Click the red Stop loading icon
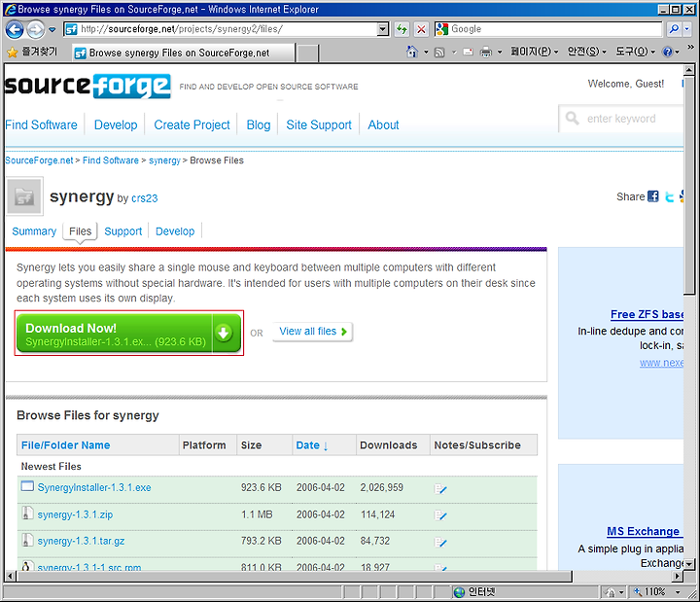700x602 pixels. point(421,29)
